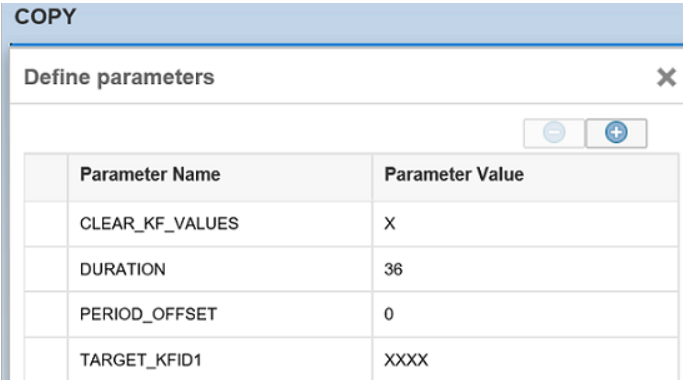The width and height of the screenshot is (683, 380).
Task: Select the TARGET_KFID1 parameter name cell
Action: coord(220,359)
